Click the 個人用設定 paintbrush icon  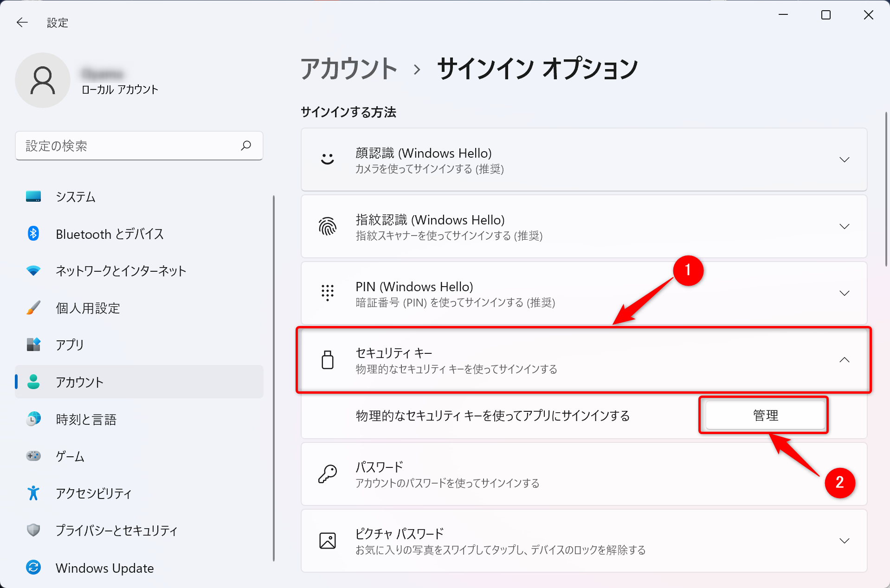coord(33,307)
